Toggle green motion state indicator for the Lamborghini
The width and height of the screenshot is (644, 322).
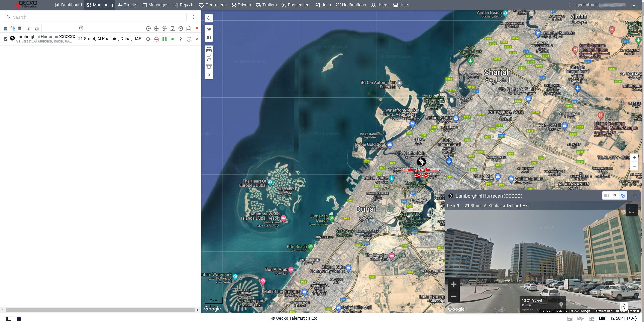173,39
